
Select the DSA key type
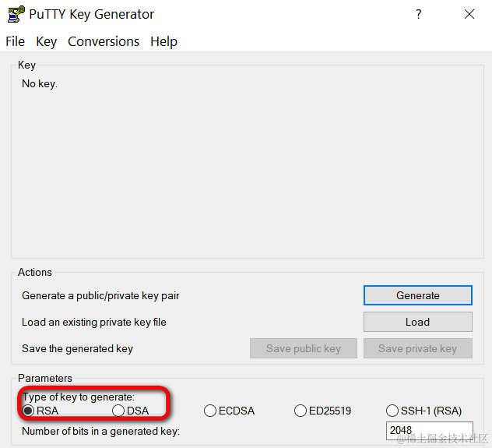(x=131, y=411)
